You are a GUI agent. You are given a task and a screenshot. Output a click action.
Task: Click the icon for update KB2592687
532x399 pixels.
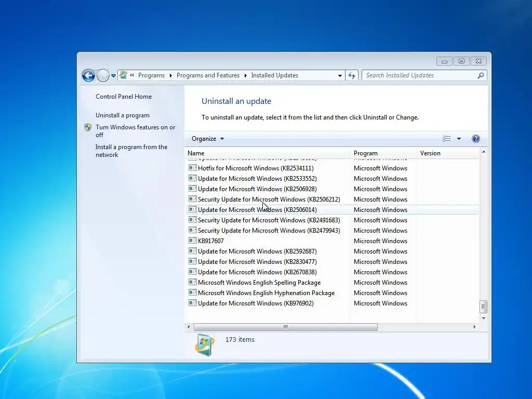point(193,251)
